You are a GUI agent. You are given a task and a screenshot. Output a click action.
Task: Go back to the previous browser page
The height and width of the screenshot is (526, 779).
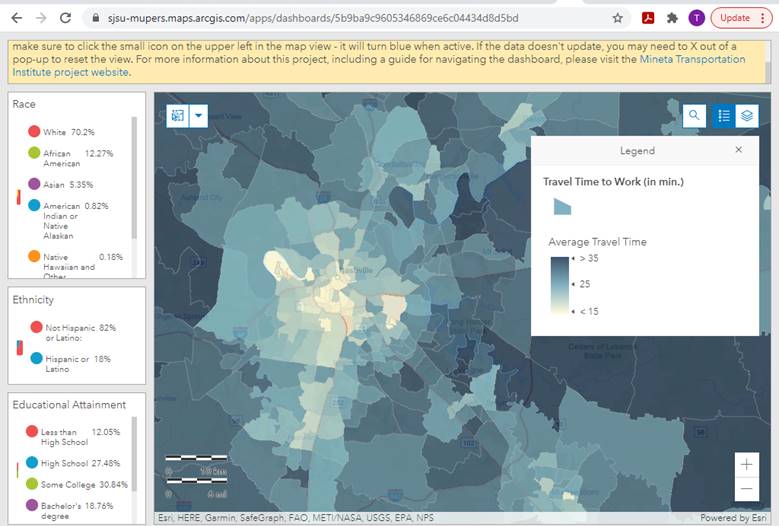(x=16, y=18)
